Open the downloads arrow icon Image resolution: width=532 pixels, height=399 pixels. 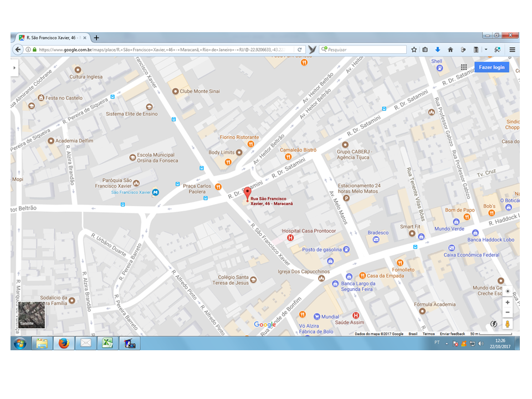tap(438, 49)
